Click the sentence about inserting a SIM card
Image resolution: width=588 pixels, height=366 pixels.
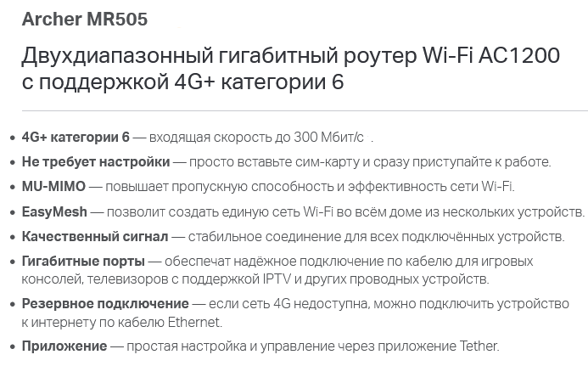point(370,162)
